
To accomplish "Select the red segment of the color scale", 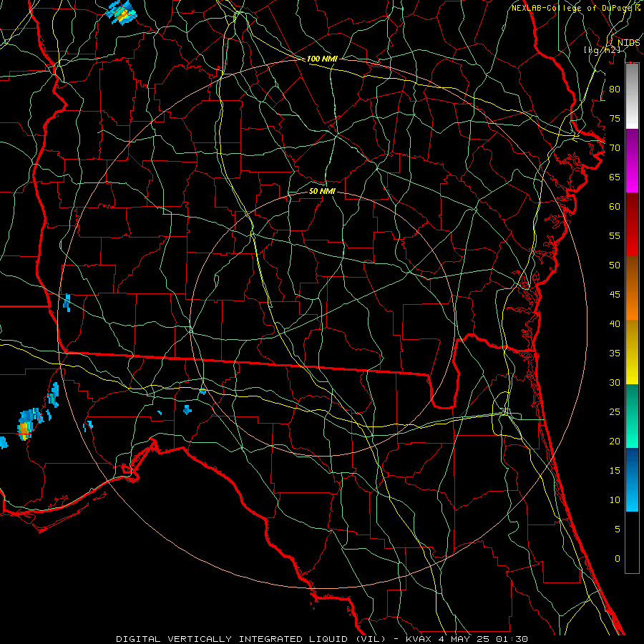I will [632, 225].
